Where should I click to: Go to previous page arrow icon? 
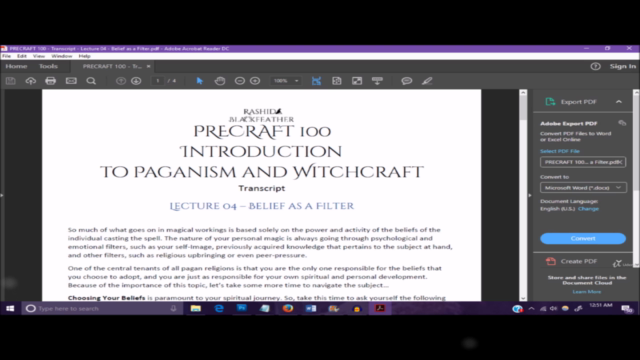pos(120,81)
